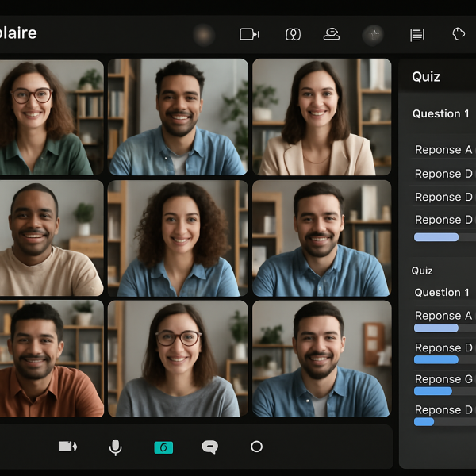Select the center curly-haired woman video tile
476x476 pixels.
[x=178, y=238]
